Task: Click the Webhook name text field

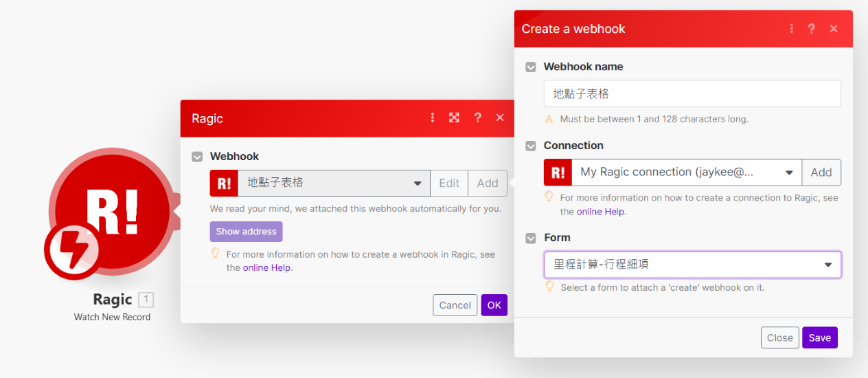Action: point(692,93)
